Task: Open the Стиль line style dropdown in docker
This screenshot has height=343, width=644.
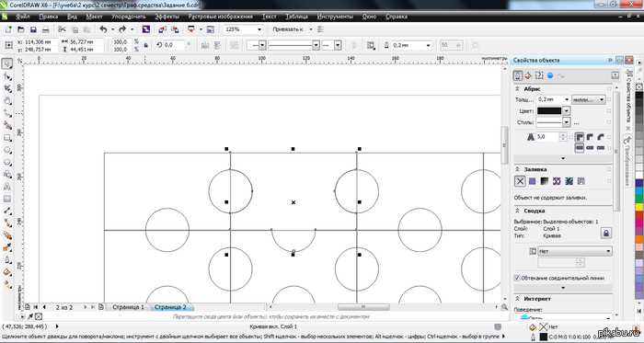Action: (566, 122)
